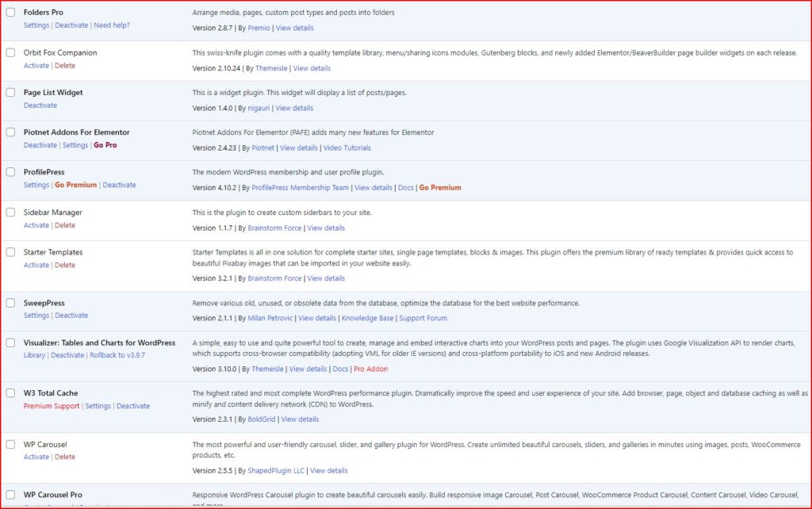Open Visualizer Docs link

coord(340,369)
